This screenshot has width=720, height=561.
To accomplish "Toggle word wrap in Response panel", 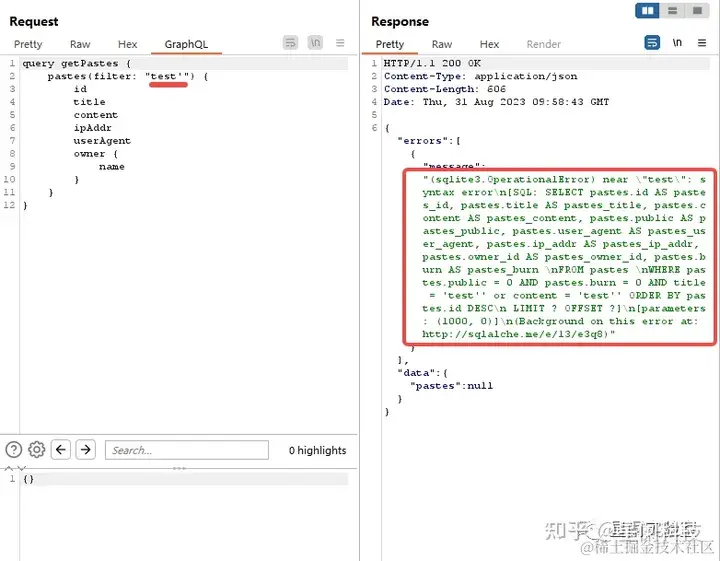I will 652,43.
